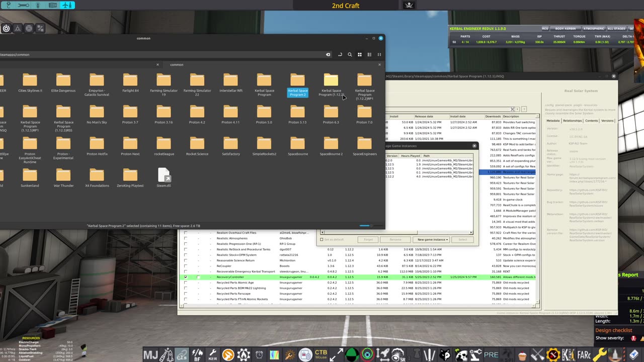Toggle checkbox for Realism Overhaul Craft Files
This screenshot has width=644, height=362.
(186, 233)
